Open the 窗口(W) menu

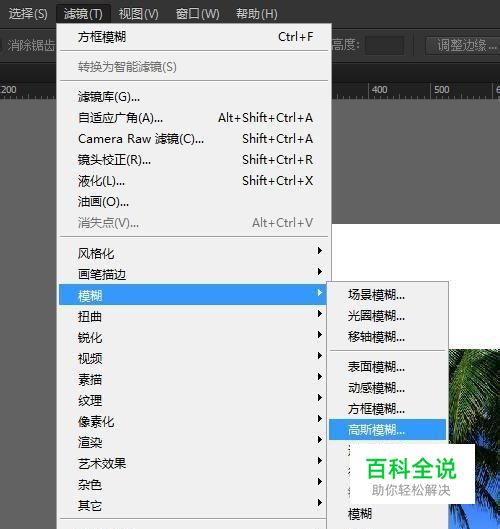[197, 14]
